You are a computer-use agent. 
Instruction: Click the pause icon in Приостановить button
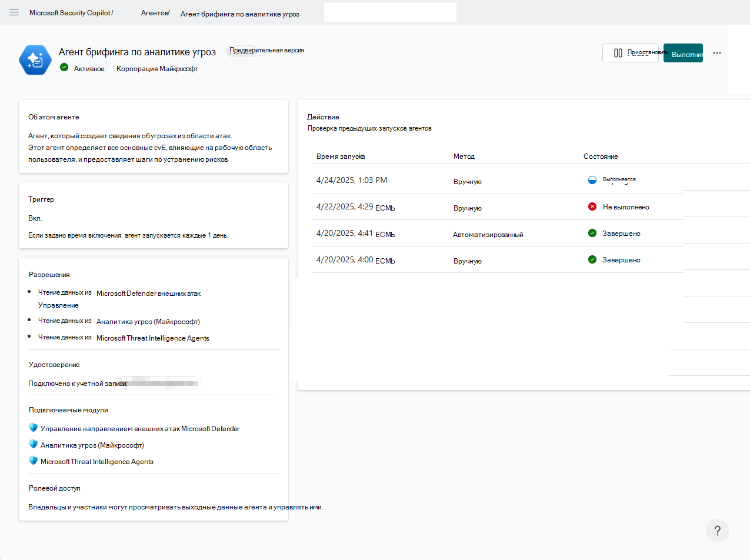point(618,53)
